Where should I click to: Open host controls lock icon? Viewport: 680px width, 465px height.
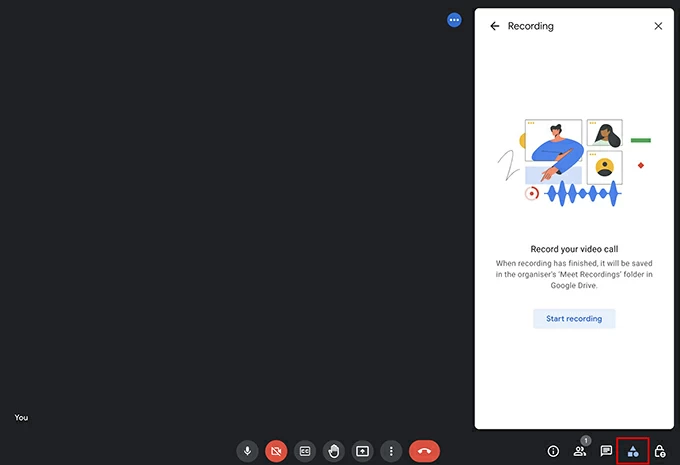[x=660, y=451]
